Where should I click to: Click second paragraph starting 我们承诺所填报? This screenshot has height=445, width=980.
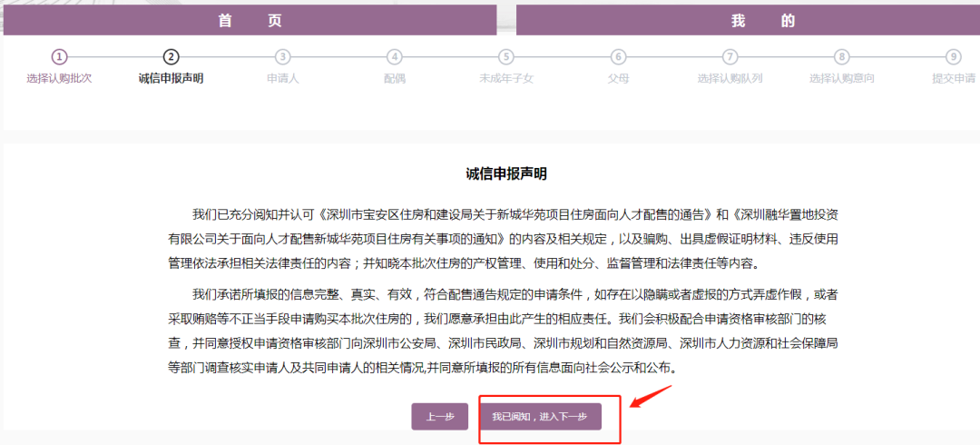coord(503,331)
